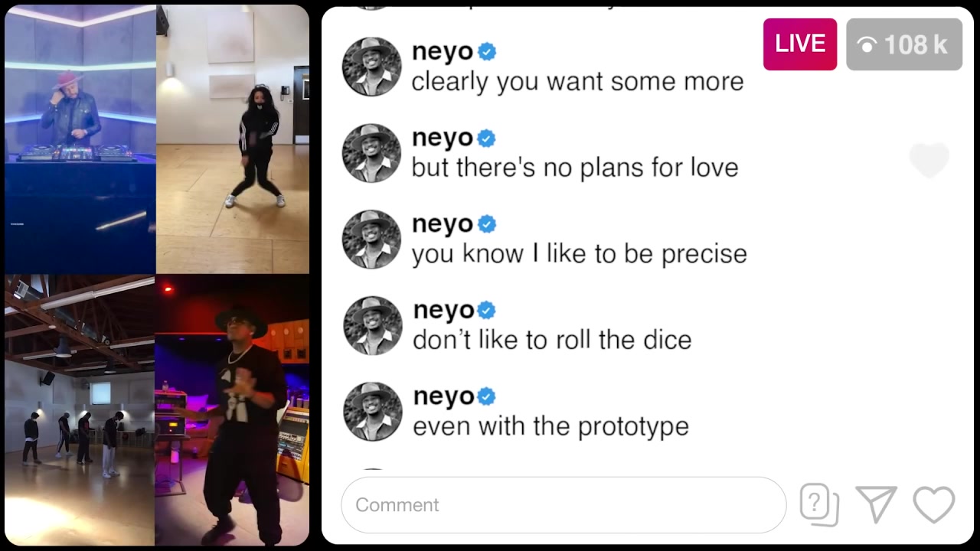This screenshot has width=980, height=551.
Task: Open the 108 k viewer count
Action: 904,44
